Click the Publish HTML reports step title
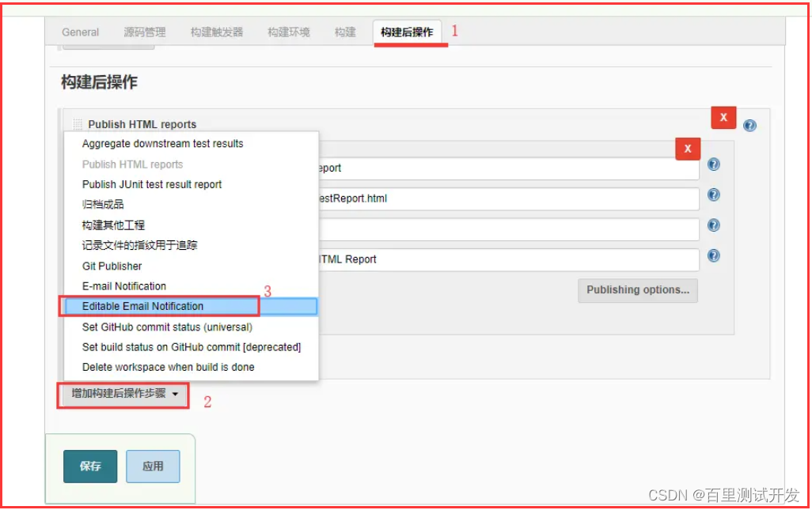The image size is (812, 510). [142, 125]
